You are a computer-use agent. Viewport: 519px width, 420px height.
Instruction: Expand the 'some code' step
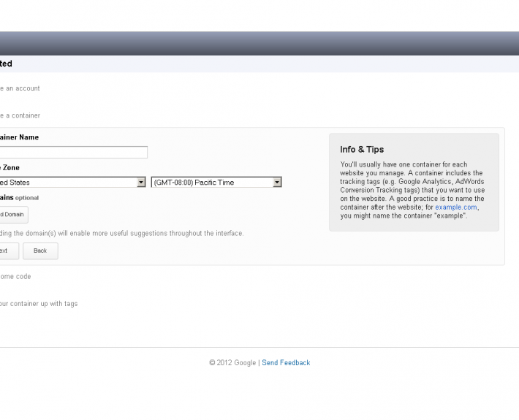coord(15,277)
